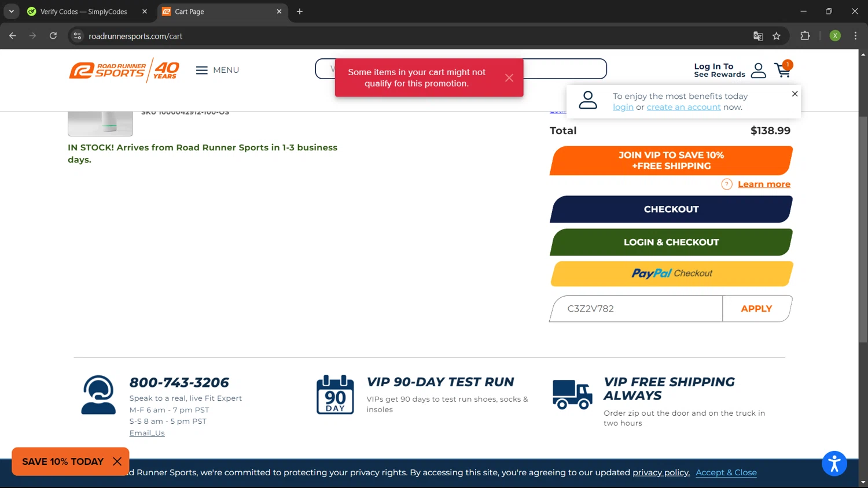This screenshot has height=488, width=868.
Task: Close the SAVE 10% TODAY banner
Action: click(x=117, y=461)
